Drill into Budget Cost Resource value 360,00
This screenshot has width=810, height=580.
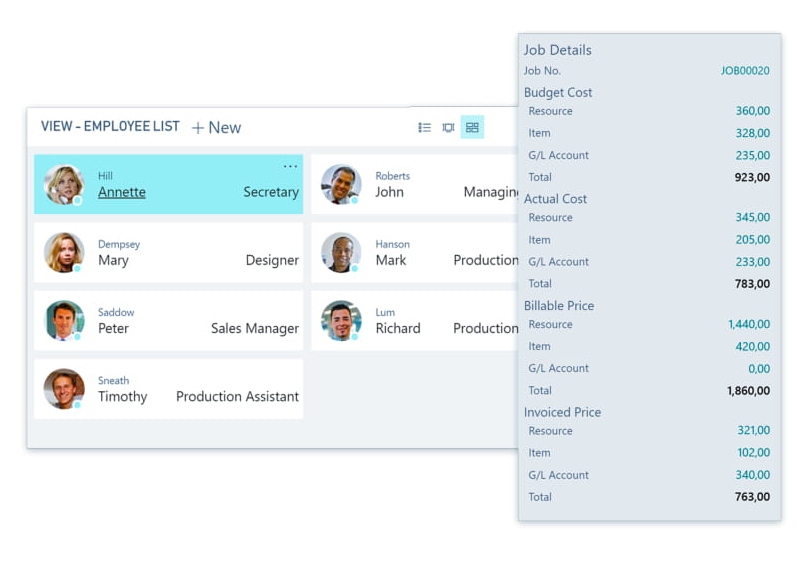[752, 111]
